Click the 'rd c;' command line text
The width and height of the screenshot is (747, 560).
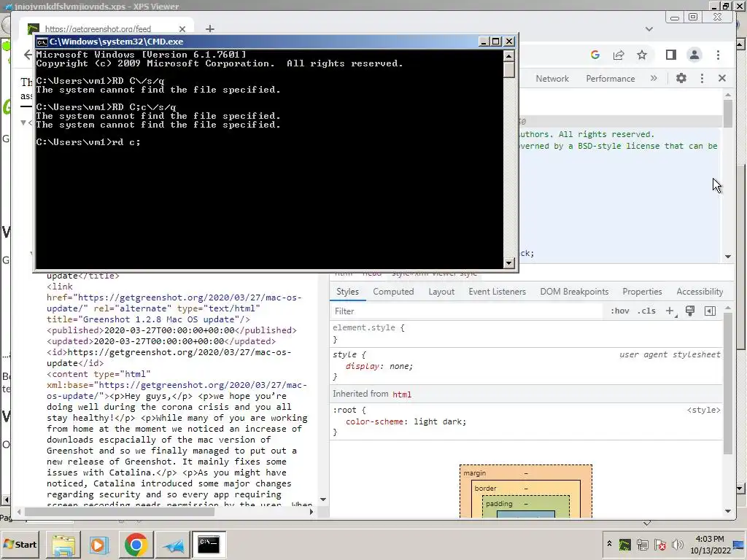point(125,142)
